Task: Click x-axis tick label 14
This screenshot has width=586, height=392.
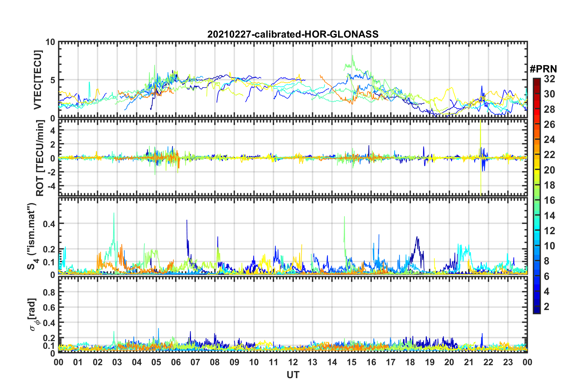Action: coord(332,362)
